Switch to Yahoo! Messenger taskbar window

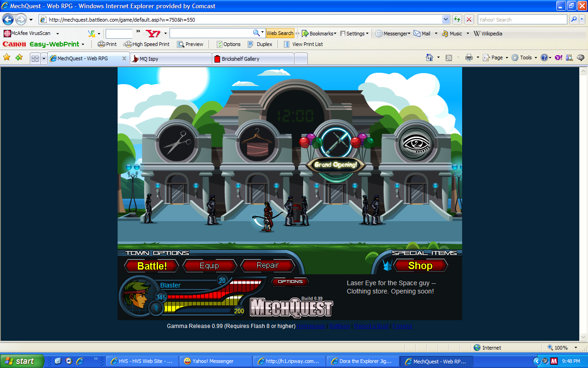[x=215, y=361]
